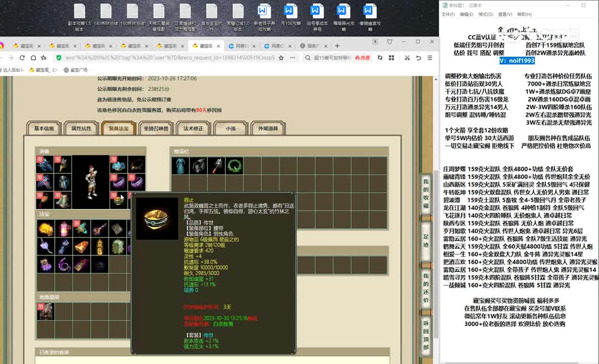Switch to the 属性抗性 tab
Screen dimensions: 599x364
(x=81, y=128)
